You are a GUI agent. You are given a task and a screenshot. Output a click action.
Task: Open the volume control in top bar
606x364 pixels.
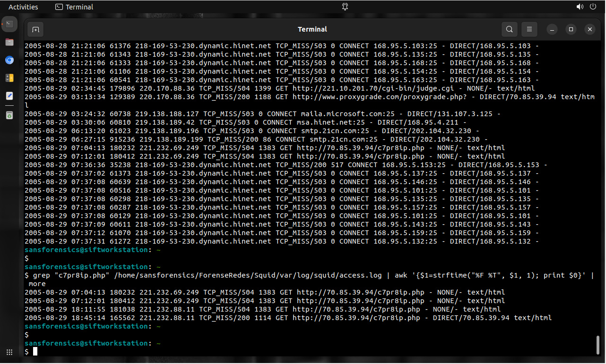[x=580, y=7]
